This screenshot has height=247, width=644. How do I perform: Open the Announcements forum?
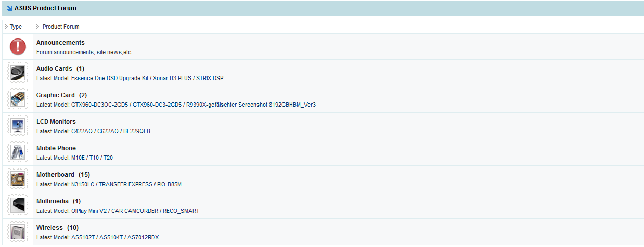pyautogui.click(x=60, y=43)
